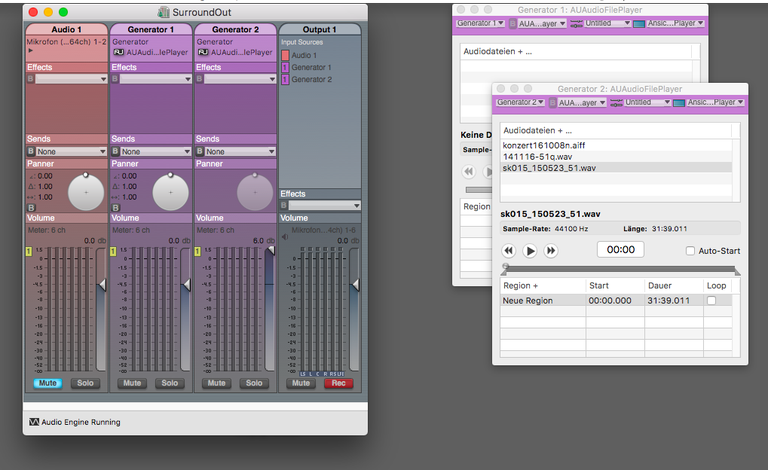768x470 pixels.
Task: Select the Neue Region row
Action: [x=616, y=301]
